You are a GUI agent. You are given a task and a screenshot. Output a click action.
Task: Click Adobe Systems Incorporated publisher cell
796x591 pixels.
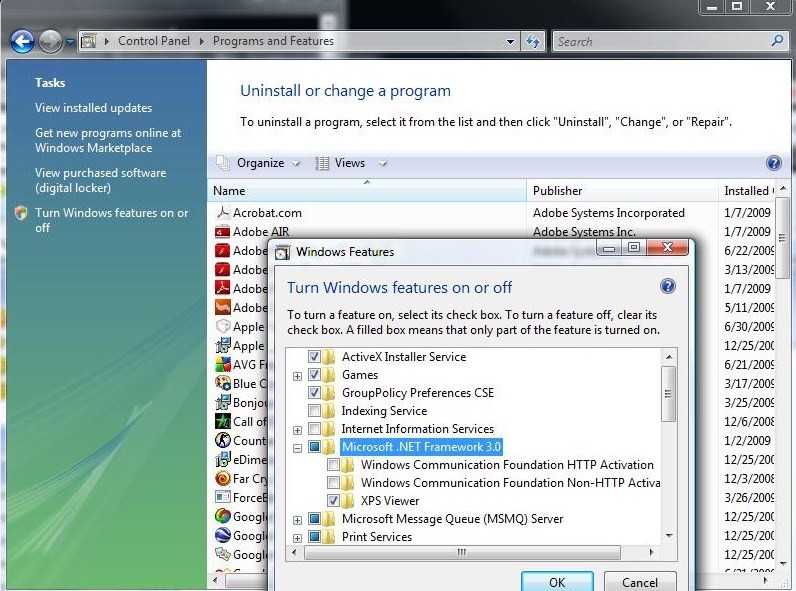[609, 213]
